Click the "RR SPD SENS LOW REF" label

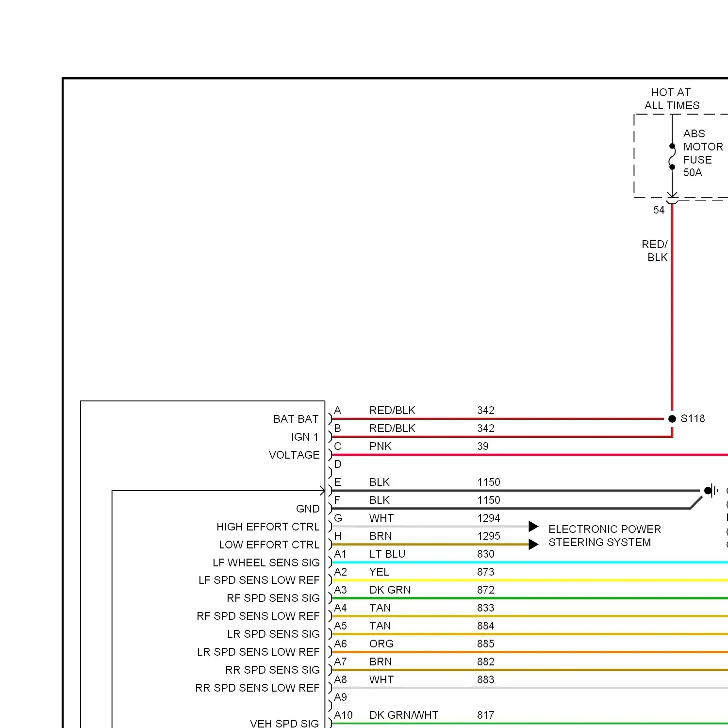tap(257, 688)
